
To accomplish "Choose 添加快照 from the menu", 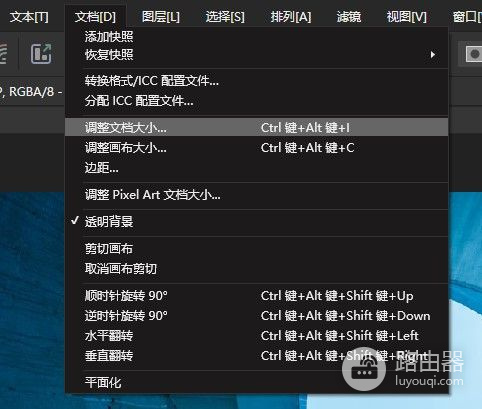I will [256, 36].
